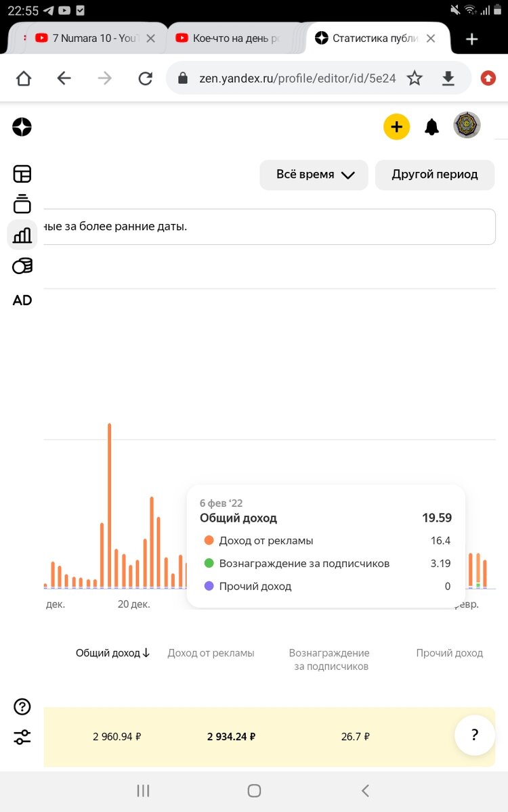The width and height of the screenshot is (508, 812).
Task: Open the monetization coins sidebar icon
Action: coord(22,266)
